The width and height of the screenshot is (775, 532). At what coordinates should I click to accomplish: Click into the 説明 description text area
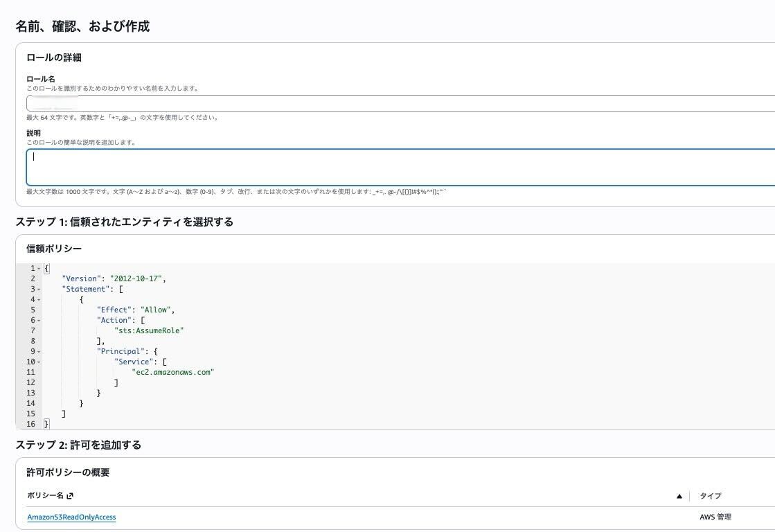pyautogui.click(x=400, y=167)
